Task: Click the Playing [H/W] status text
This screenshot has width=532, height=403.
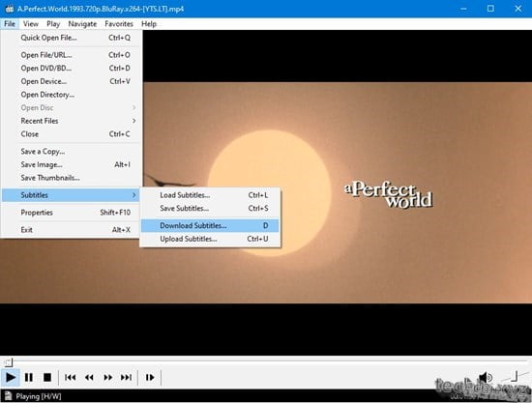Action: coord(39,396)
